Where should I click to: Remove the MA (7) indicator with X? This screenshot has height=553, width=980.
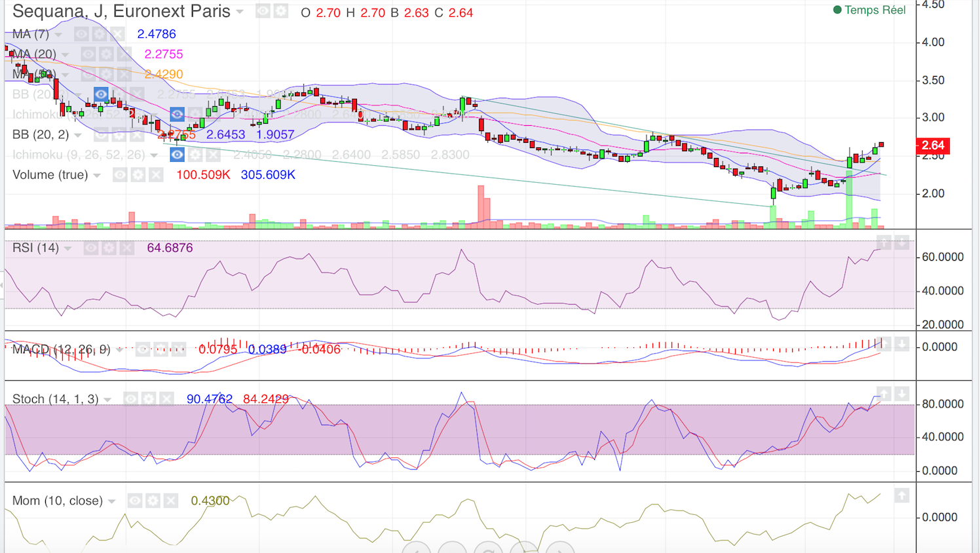coord(117,34)
